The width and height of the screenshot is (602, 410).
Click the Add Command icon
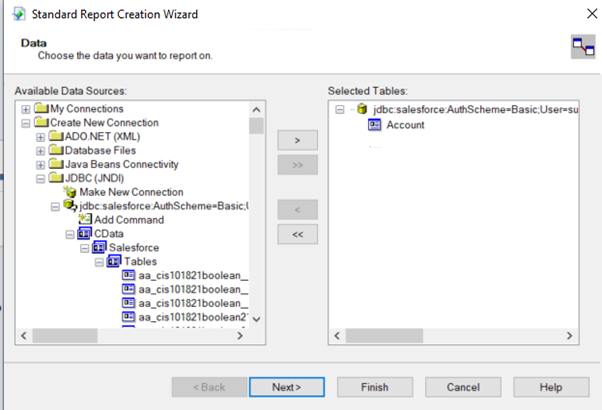(x=85, y=220)
